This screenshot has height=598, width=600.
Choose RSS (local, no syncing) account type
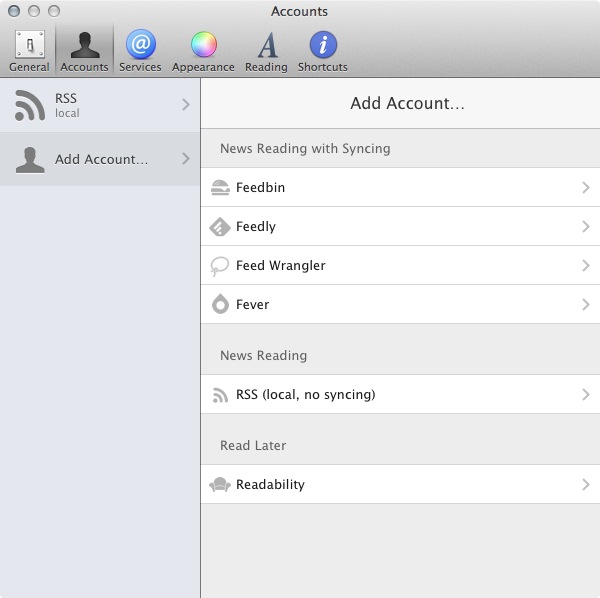(x=400, y=394)
